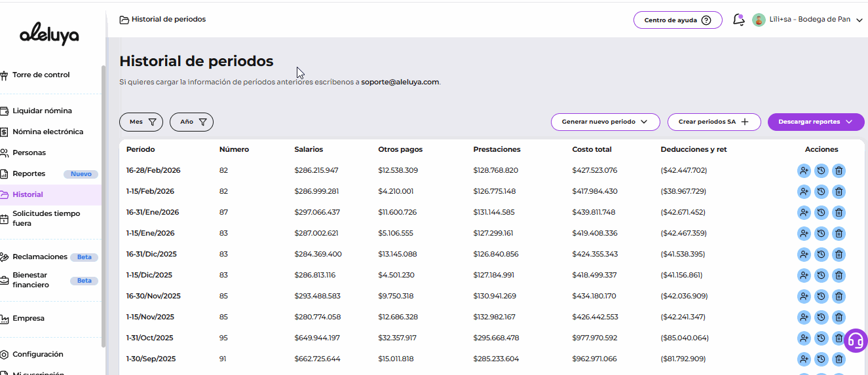Click add-person icon for 1-30/Sep/2025 row
Viewport: 868px width, 375px height.
804,359
